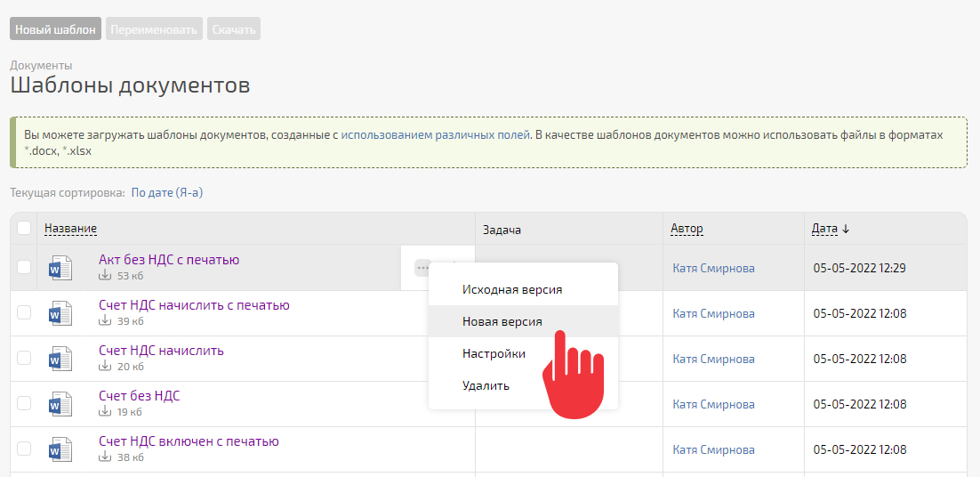Open the использованием различных полей link
The image size is (980, 477).
[436, 135]
